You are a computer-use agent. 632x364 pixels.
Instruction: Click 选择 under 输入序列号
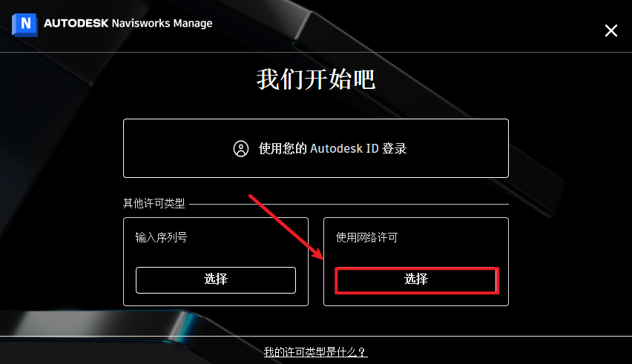[216, 279]
